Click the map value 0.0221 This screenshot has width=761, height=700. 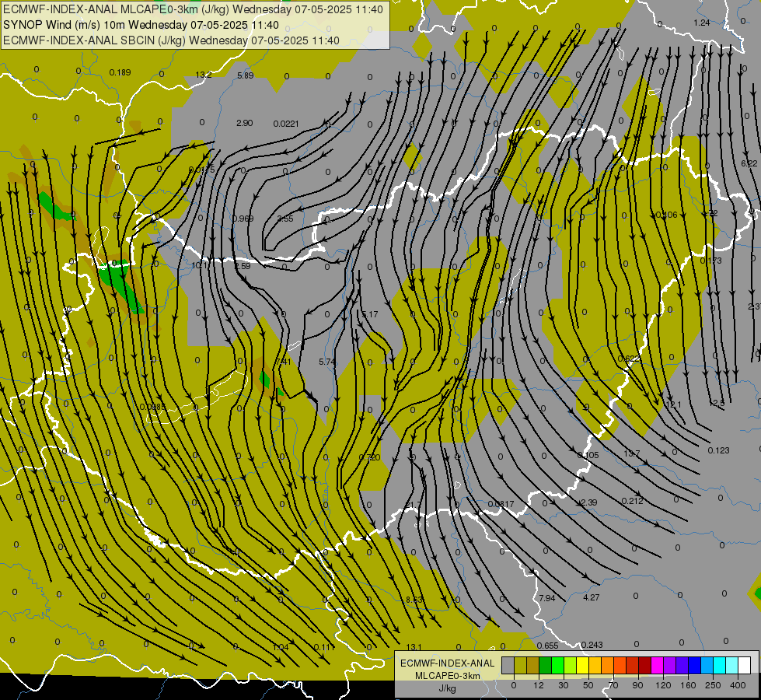coord(286,124)
